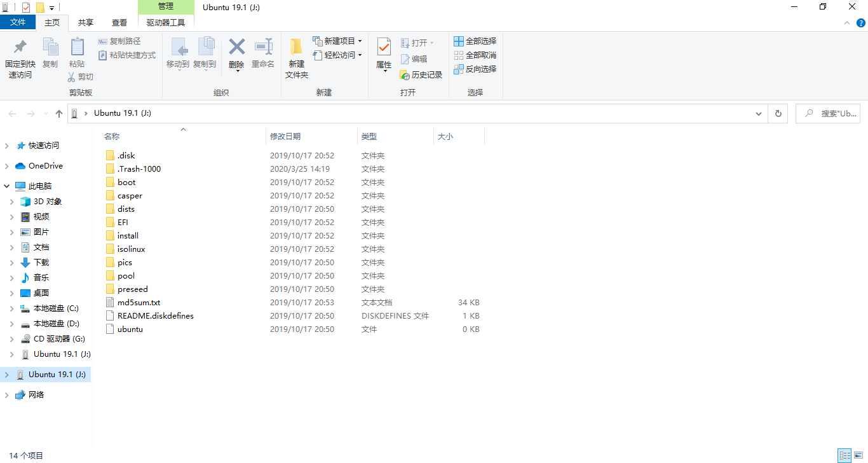Click the Cut scissors icon
The image size is (868, 463).
click(72, 77)
